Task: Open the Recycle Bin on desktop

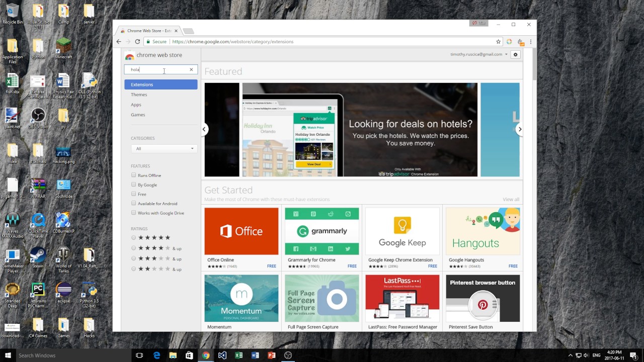Action: [13, 14]
